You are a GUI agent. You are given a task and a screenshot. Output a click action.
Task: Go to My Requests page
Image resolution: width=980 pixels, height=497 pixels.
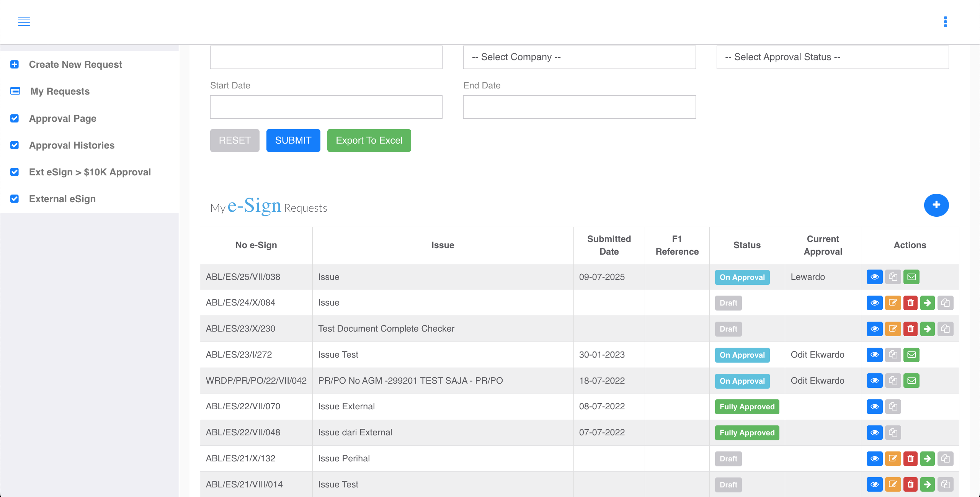[60, 91]
